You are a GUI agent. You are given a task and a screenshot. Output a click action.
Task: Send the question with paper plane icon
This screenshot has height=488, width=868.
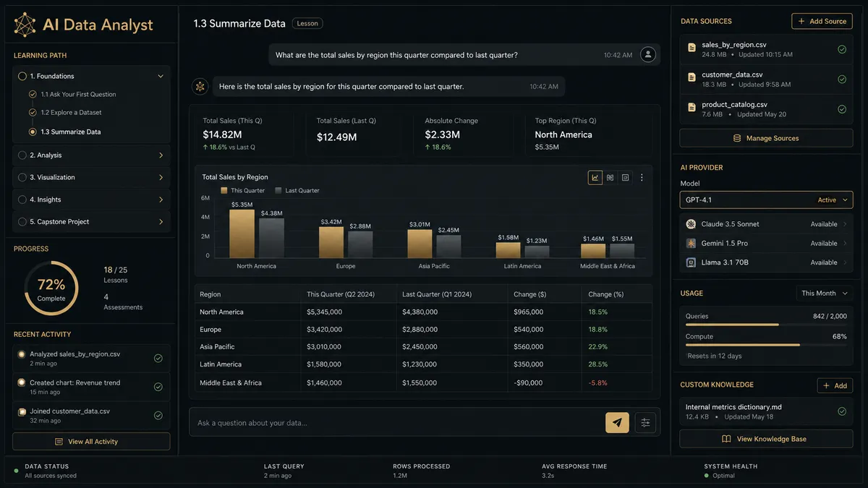coord(617,422)
